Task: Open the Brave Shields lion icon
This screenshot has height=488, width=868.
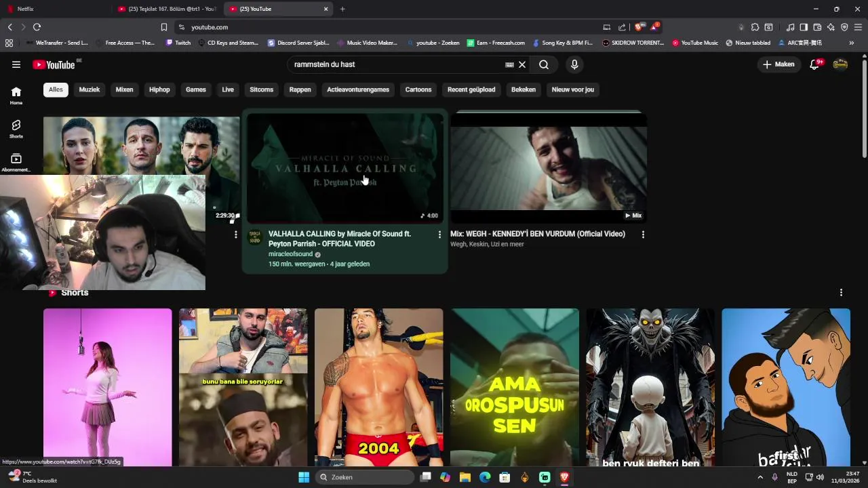Action: (640, 27)
